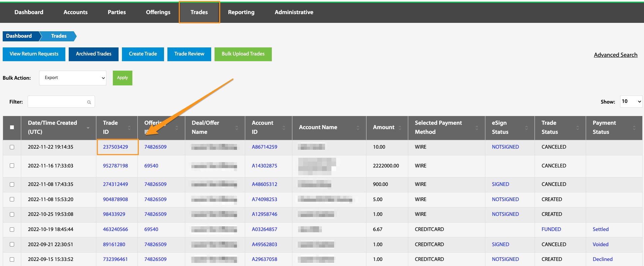The width and height of the screenshot is (644, 266).
Task: Sort by Deal/Offer Name column arrows
Action: click(237, 128)
